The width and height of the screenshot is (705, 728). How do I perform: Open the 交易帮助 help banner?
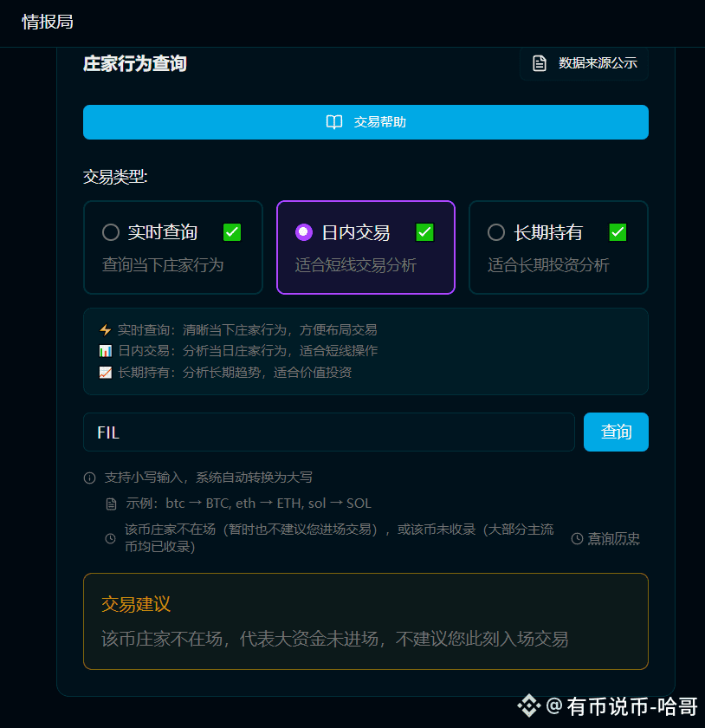[x=365, y=122]
